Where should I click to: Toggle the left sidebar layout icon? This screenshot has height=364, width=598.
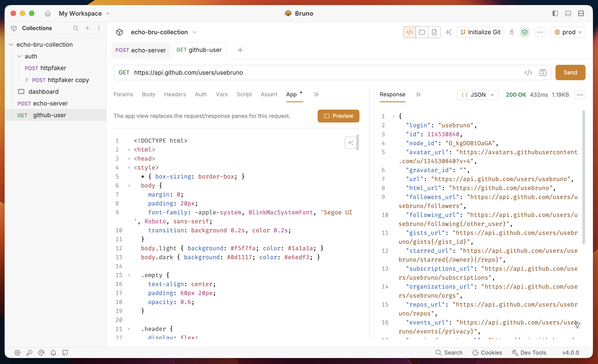click(555, 13)
